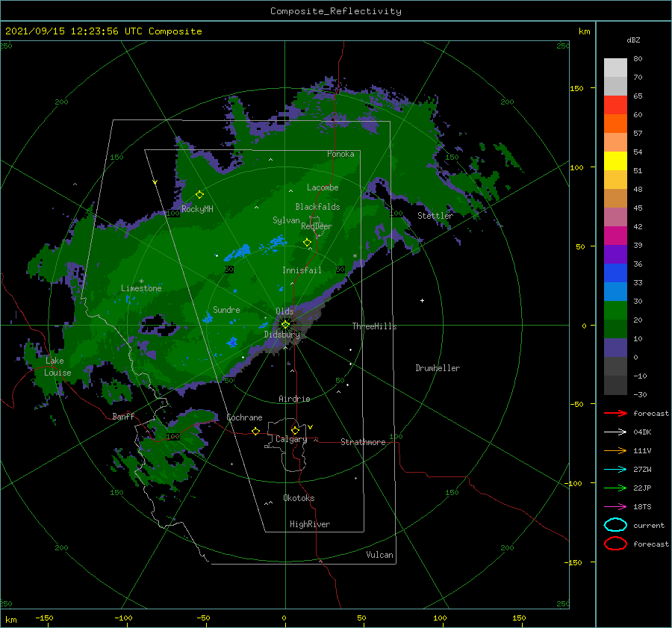Click the Stettler label
The width and height of the screenshot is (672, 628).
pos(435,216)
